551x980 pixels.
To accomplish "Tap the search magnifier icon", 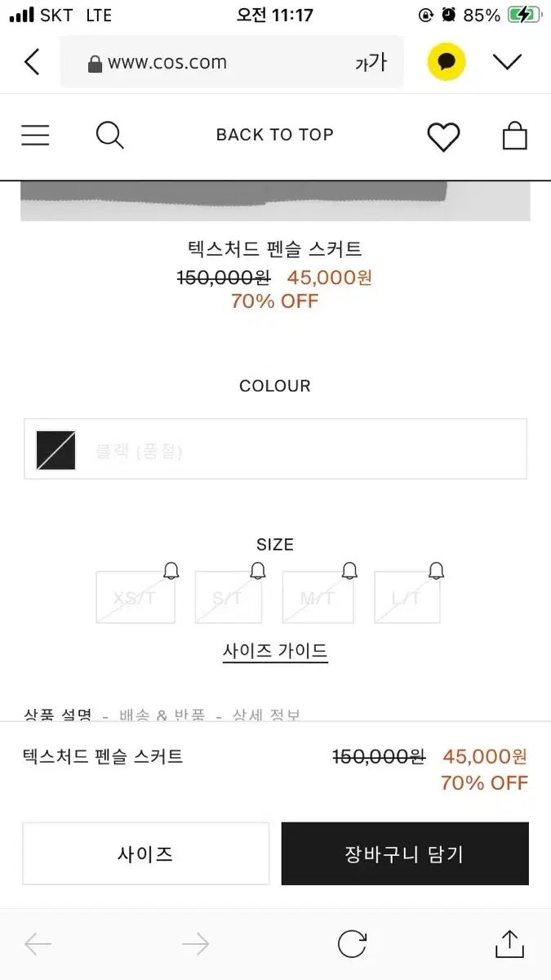I will (x=109, y=136).
